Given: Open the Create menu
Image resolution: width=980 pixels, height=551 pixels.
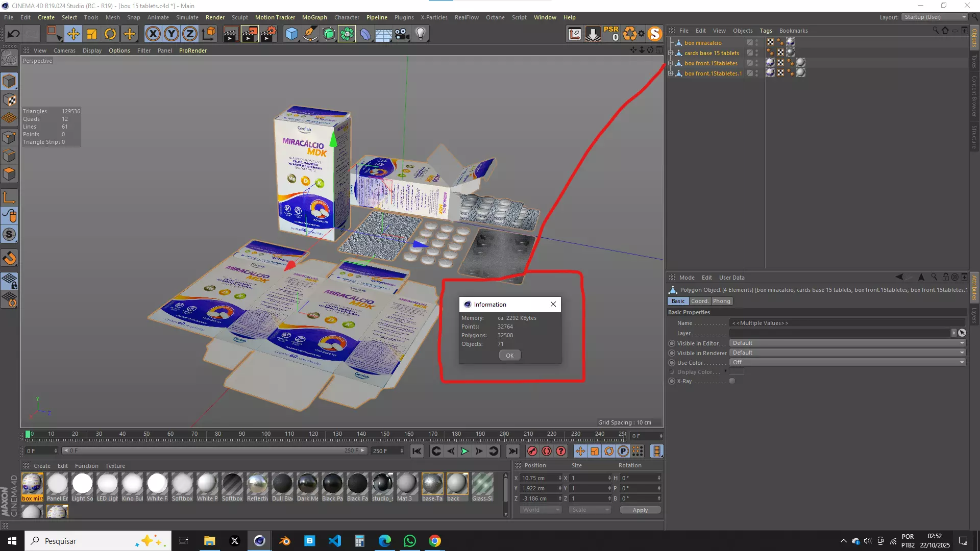Looking at the screenshot, I should tap(46, 17).
